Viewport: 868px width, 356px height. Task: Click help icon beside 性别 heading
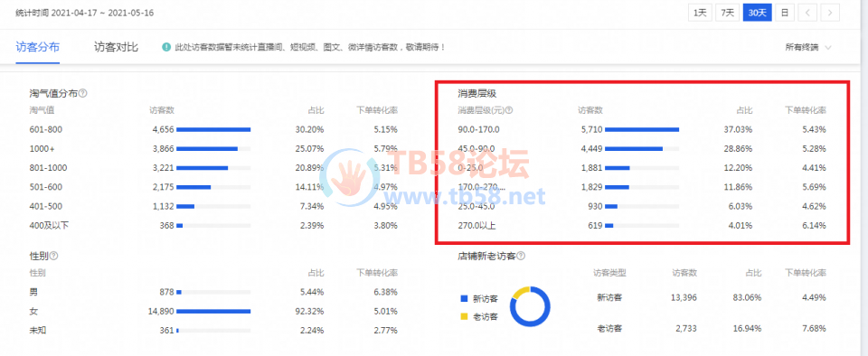pos(53,256)
